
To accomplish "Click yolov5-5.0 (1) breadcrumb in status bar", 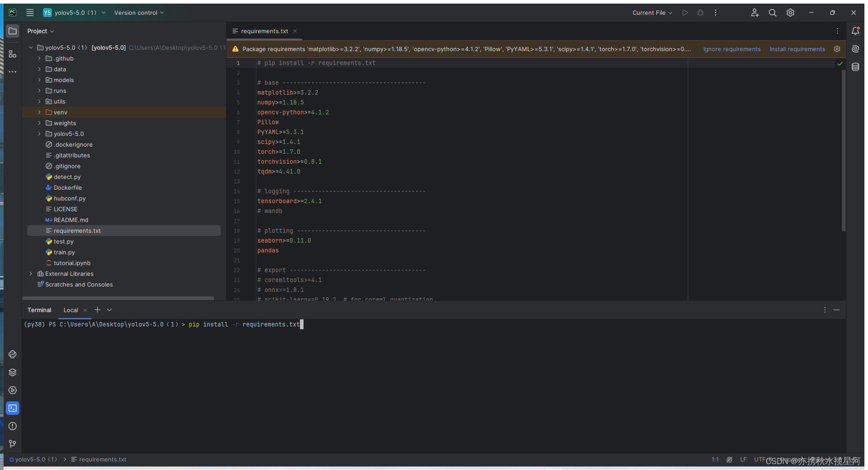I will [x=34, y=460].
